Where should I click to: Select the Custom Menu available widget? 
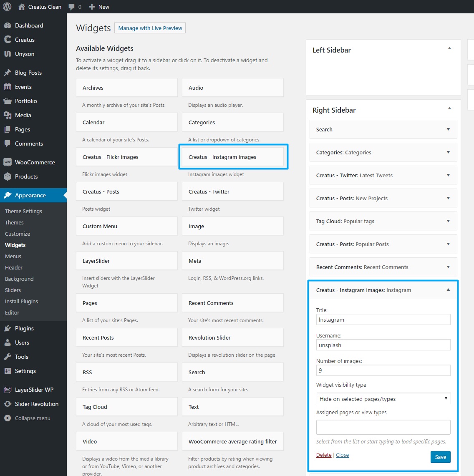pos(126,226)
